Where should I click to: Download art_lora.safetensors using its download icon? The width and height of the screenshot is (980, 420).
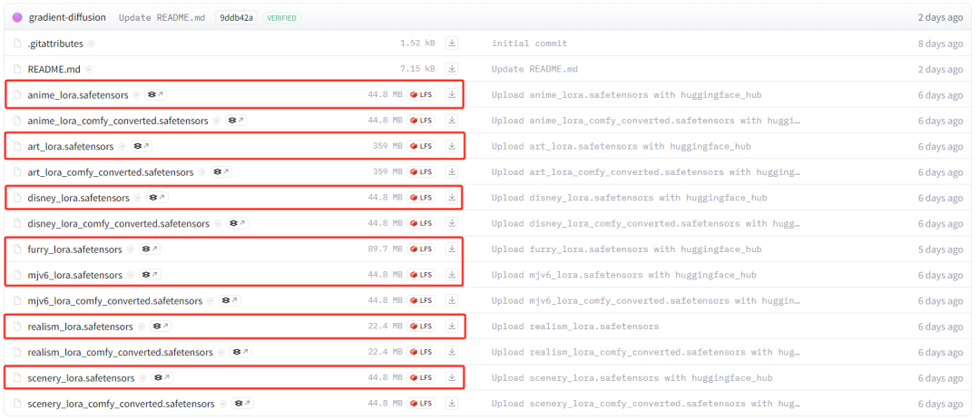pyautogui.click(x=452, y=146)
